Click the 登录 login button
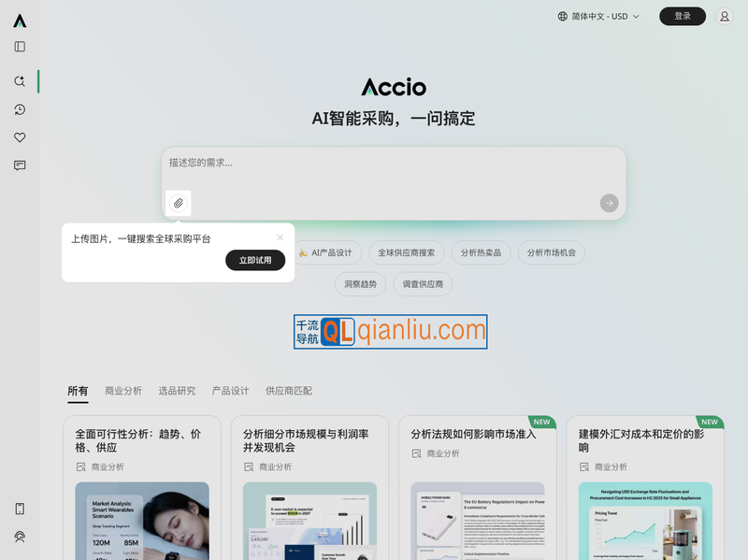 [x=683, y=16]
